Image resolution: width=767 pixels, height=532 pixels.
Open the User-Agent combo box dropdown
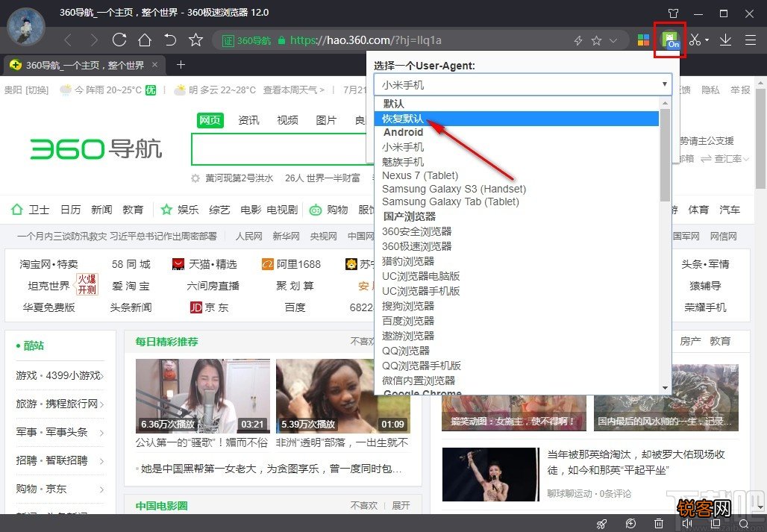[x=664, y=84]
